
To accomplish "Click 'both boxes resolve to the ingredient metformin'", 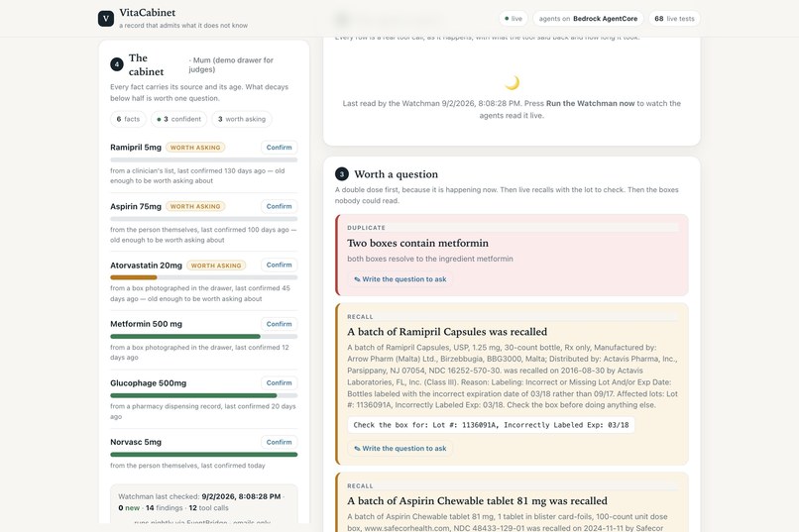I will [x=430, y=260].
